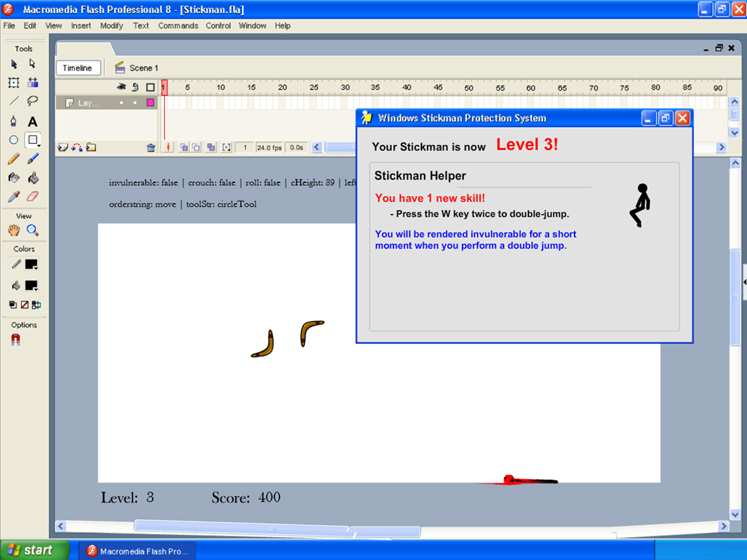Open the File menu
The width and height of the screenshot is (747, 560).
[x=9, y=26]
